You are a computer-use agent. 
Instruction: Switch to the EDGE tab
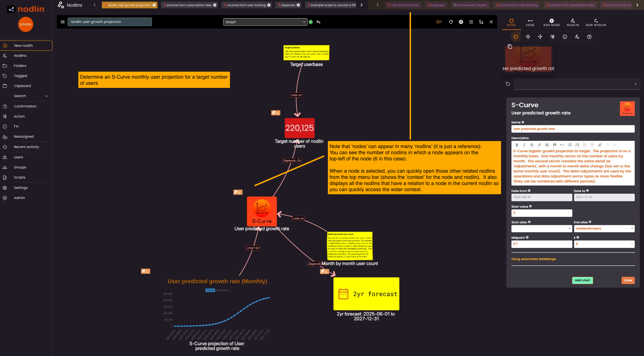[530, 22]
